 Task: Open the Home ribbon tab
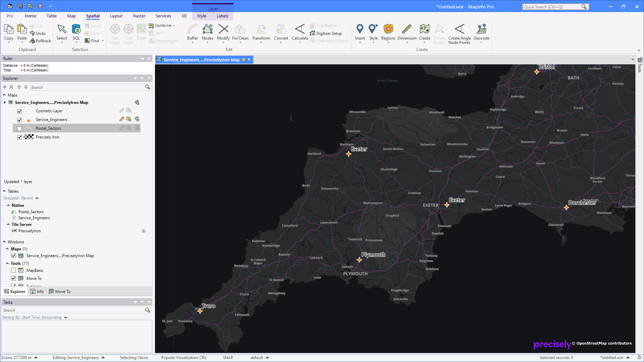31,16
